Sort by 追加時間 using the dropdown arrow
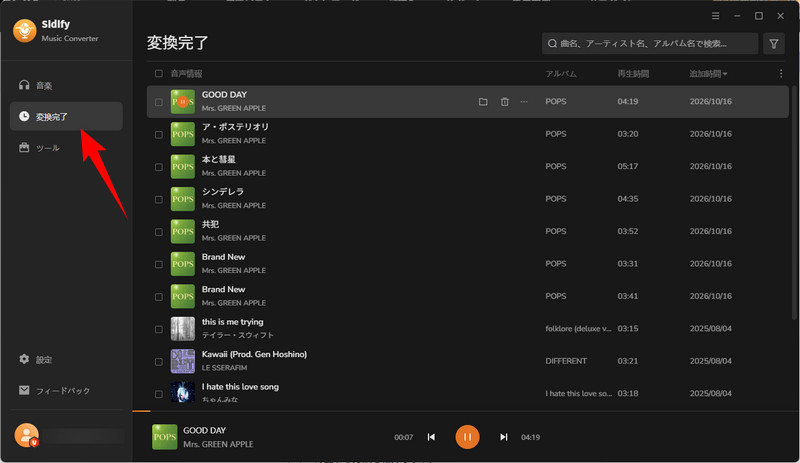Screen dimensions: 800x463 point(725,74)
